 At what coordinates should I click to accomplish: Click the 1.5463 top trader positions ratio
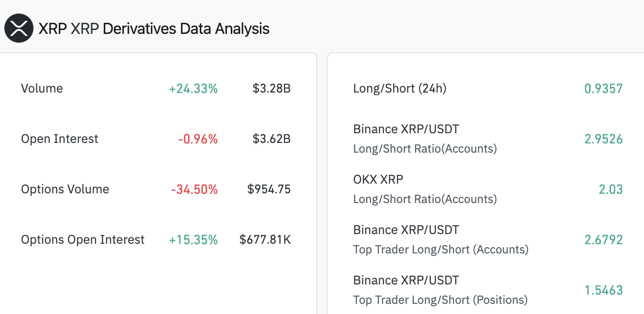603,290
